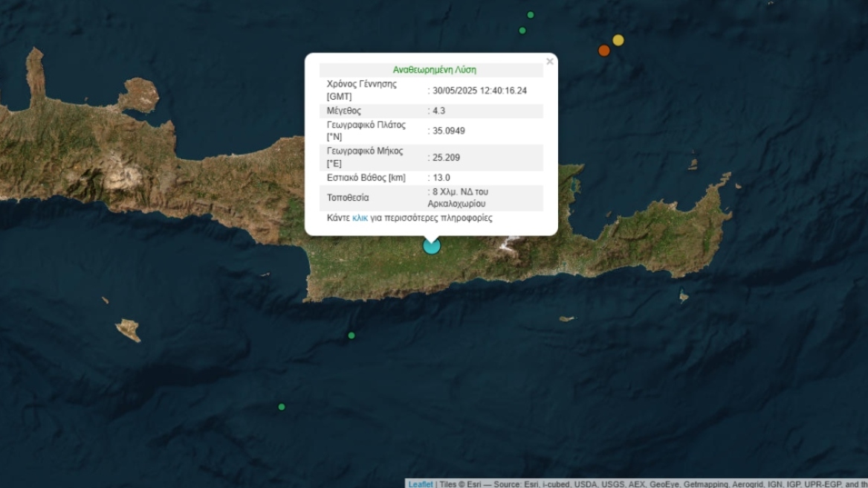This screenshot has width=868, height=488.
Task: Select the cyan earthquake marker under the popup
Action: pyautogui.click(x=432, y=246)
